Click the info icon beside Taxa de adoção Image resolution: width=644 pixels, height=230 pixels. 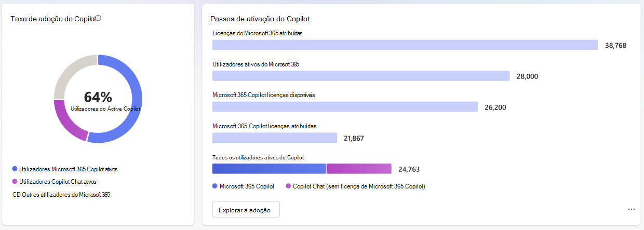click(x=98, y=18)
